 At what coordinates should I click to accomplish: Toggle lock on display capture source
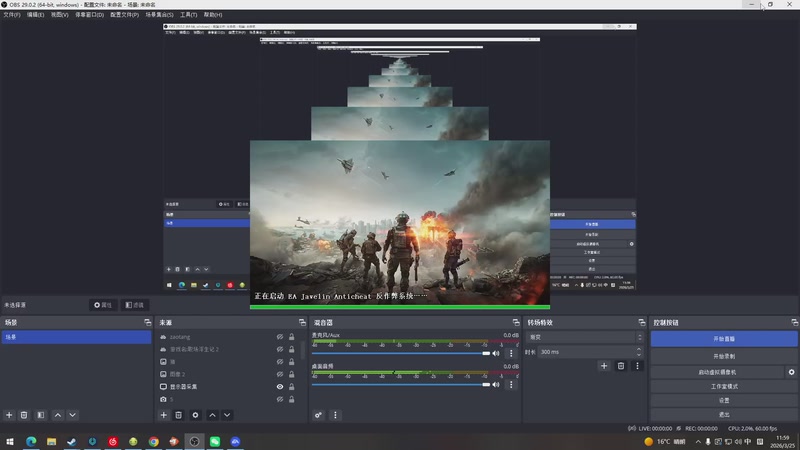tap(291, 387)
